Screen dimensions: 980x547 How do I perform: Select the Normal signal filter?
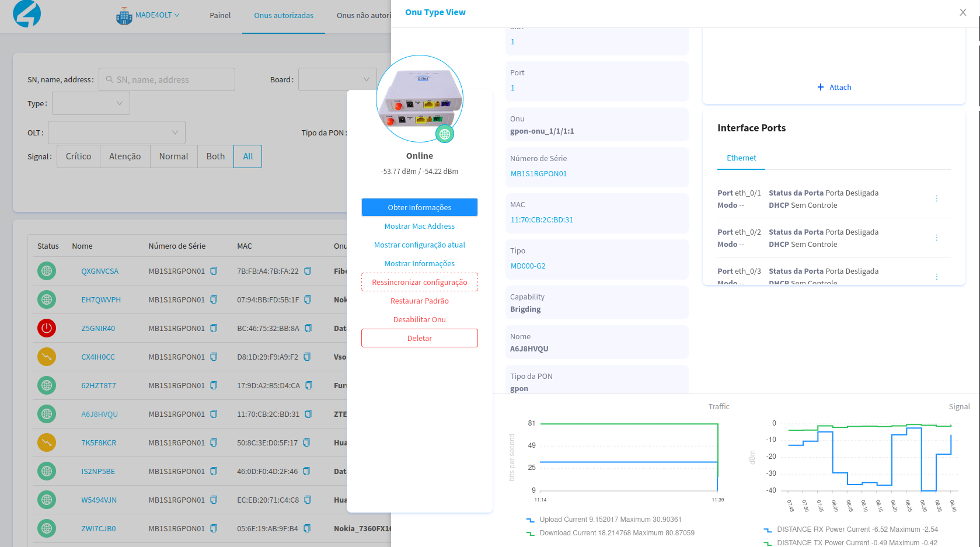click(173, 156)
